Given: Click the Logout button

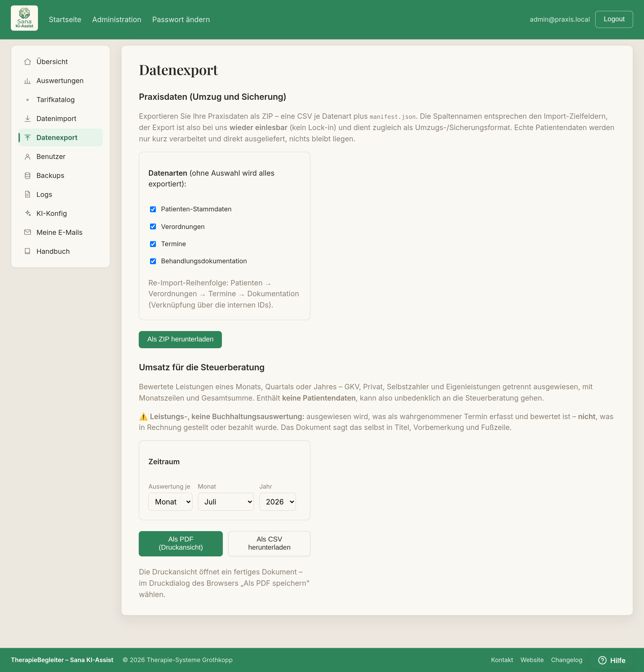Looking at the screenshot, I should [x=614, y=19].
